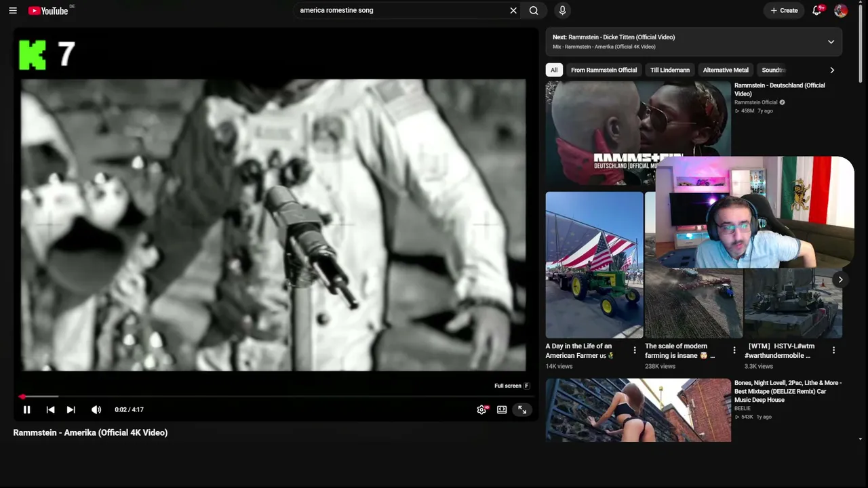Open 'Rammstein - Deutschland (Official Video)' title link
This screenshot has width=868, height=488.
pos(780,89)
